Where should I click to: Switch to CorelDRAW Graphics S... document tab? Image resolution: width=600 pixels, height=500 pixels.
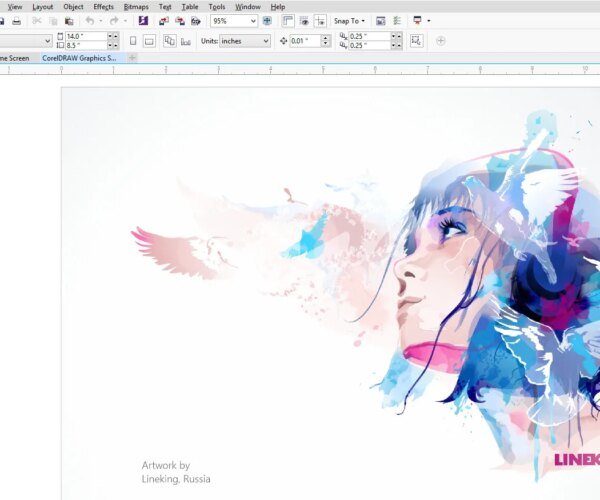point(80,58)
